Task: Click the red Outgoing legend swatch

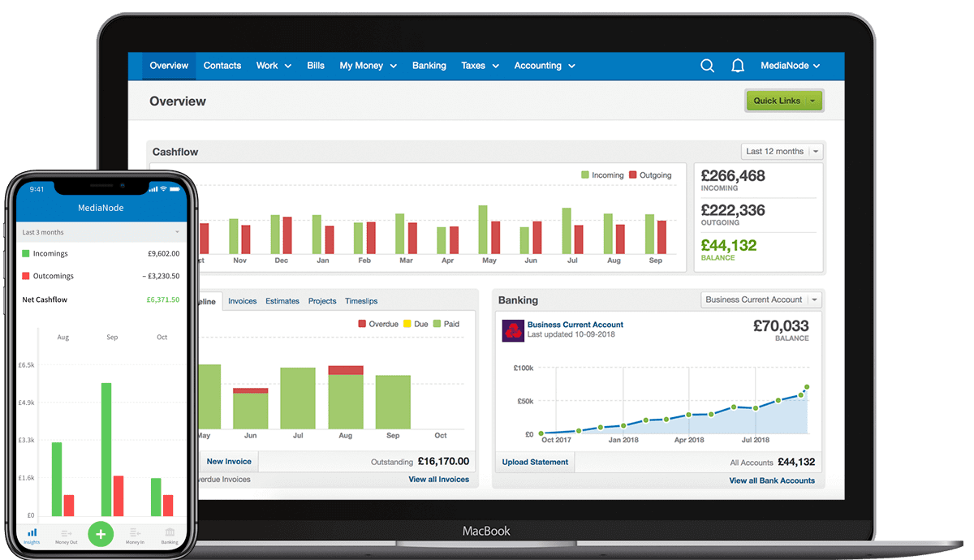Action: point(633,174)
